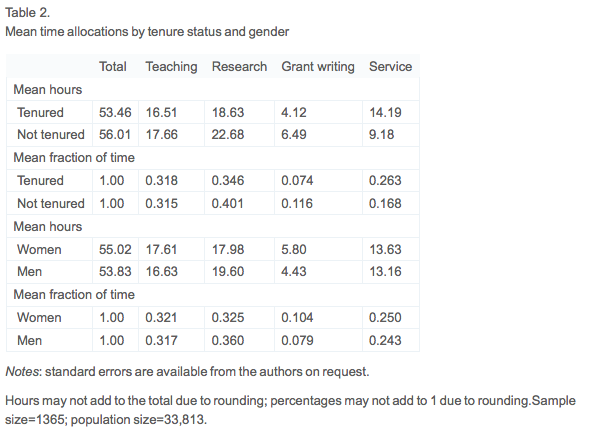Select the research fraction value 0.401
Viewport: 612px width, 433px height.
[228, 203]
